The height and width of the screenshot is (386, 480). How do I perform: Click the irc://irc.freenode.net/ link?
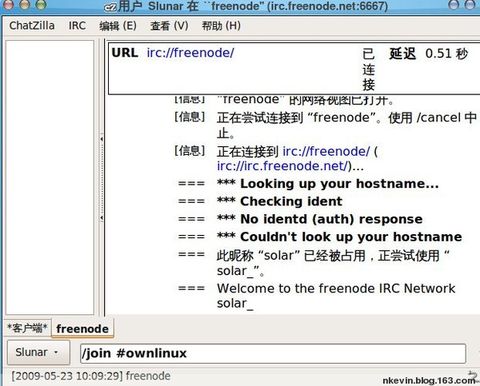click(x=283, y=166)
